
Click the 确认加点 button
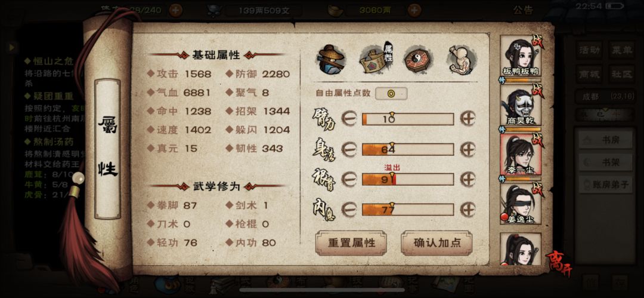(437, 243)
